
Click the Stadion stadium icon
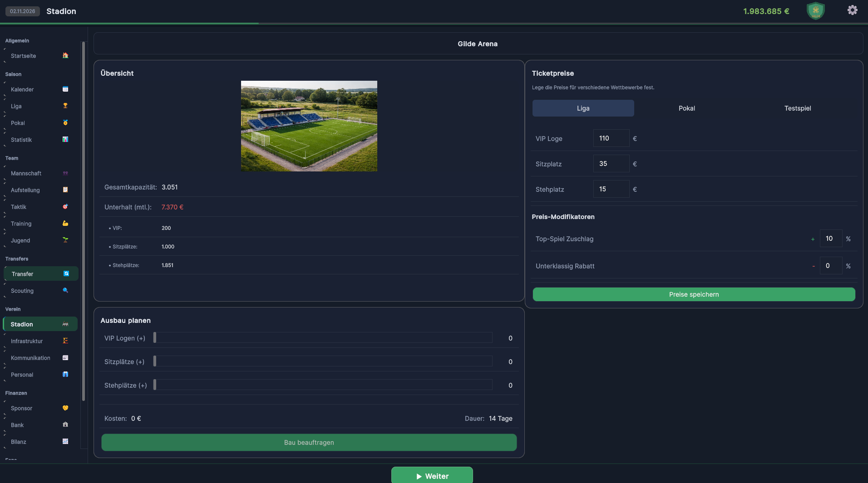click(65, 324)
